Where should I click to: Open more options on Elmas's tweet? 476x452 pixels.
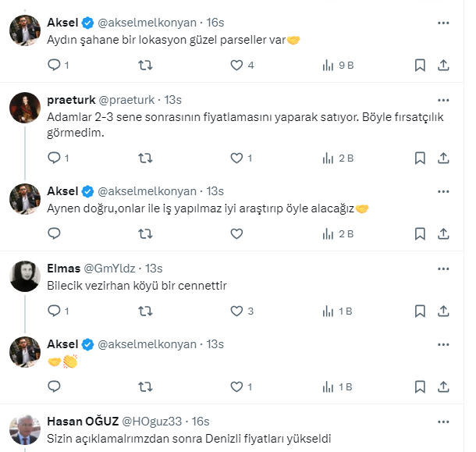pyautogui.click(x=444, y=268)
